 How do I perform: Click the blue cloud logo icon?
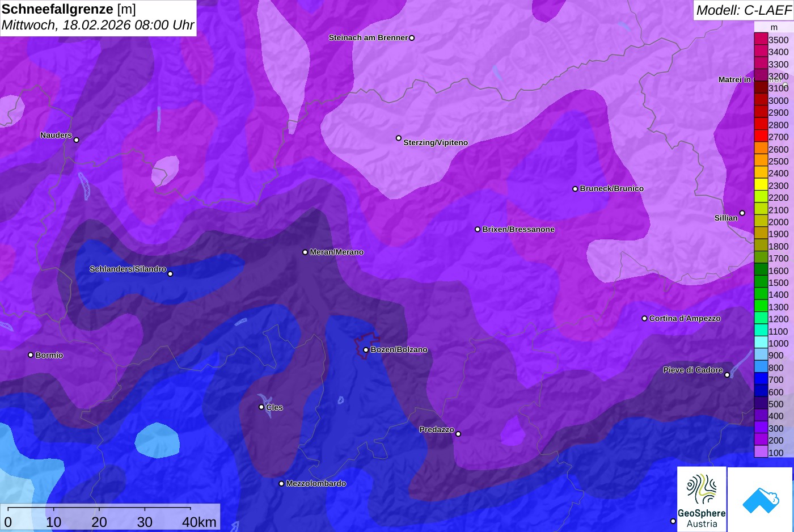click(x=761, y=501)
